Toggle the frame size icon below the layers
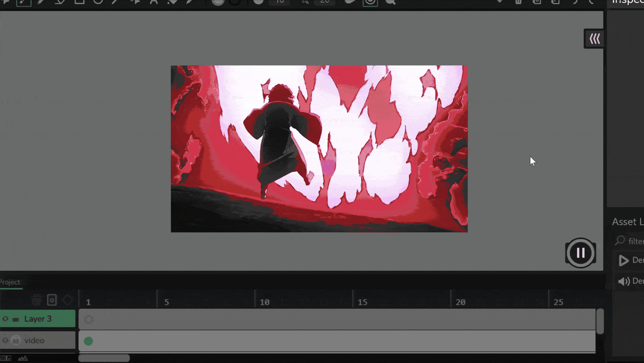 click(6, 358)
